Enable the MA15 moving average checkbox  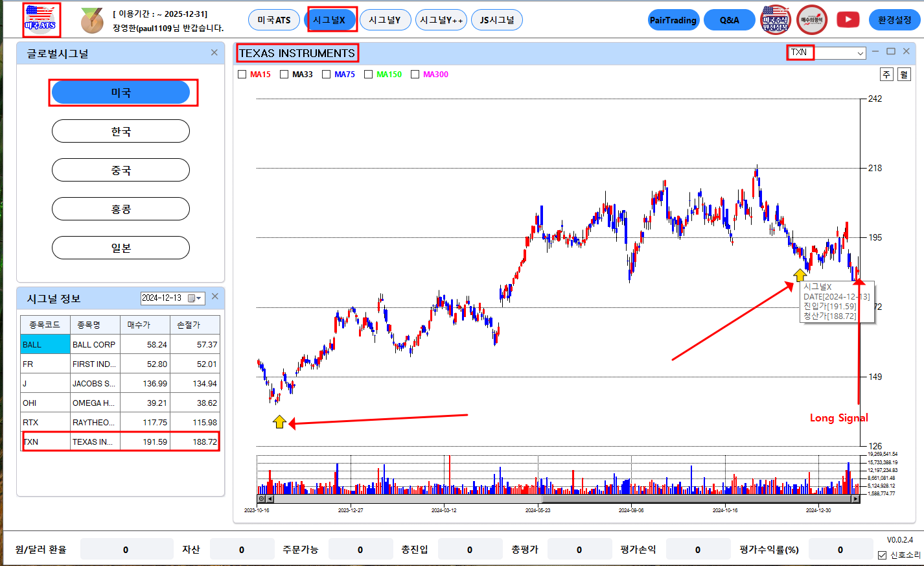point(242,75)
